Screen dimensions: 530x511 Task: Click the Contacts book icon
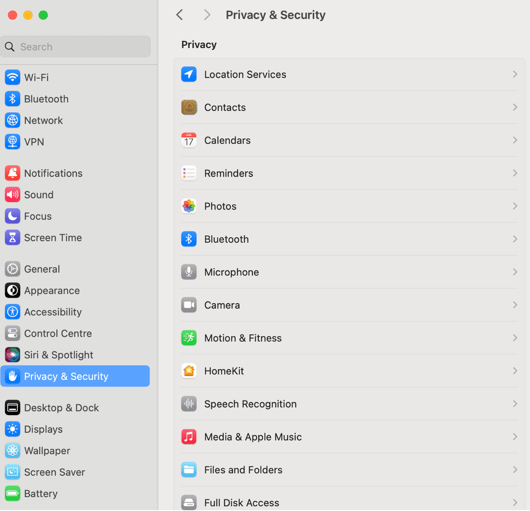pyautogui.click(x=189, y=107)
